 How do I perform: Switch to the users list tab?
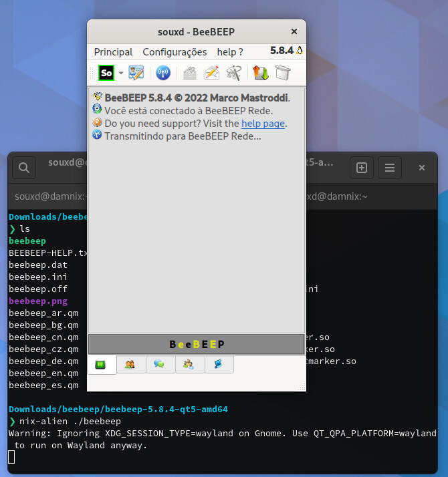[130, 364]
